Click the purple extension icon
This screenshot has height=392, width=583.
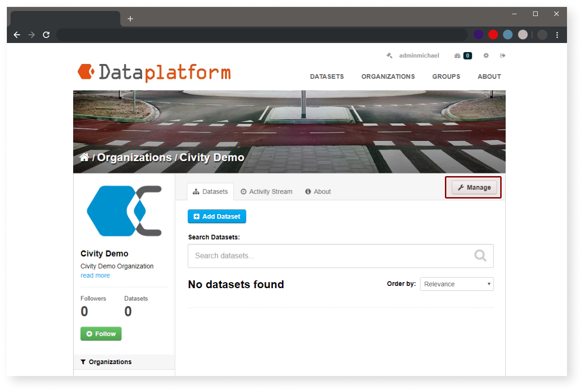point(478,35)
